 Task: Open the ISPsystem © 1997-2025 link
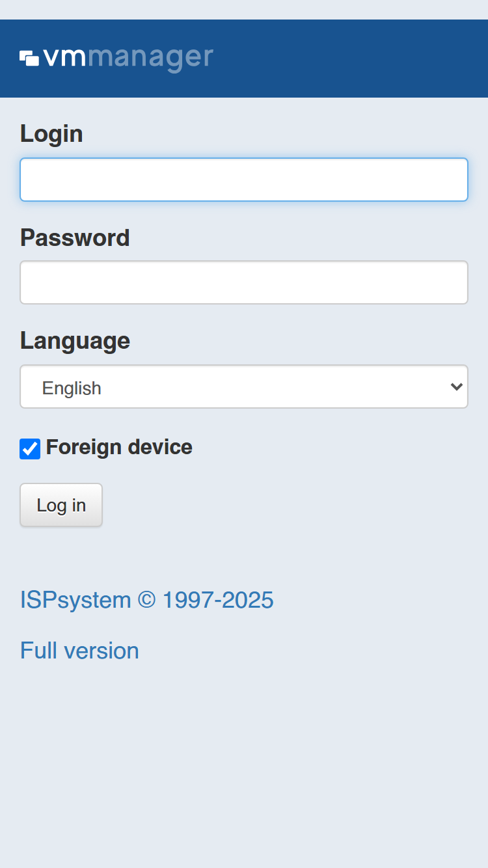(147, 600)
